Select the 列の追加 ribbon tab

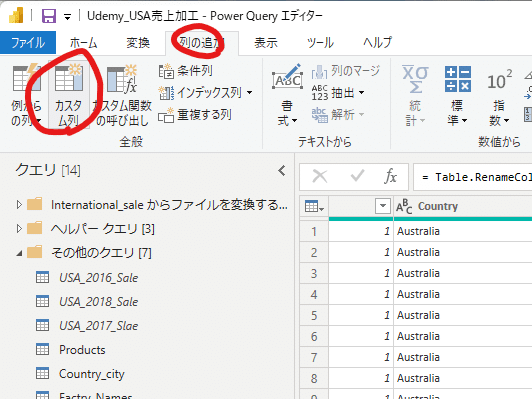202,43
